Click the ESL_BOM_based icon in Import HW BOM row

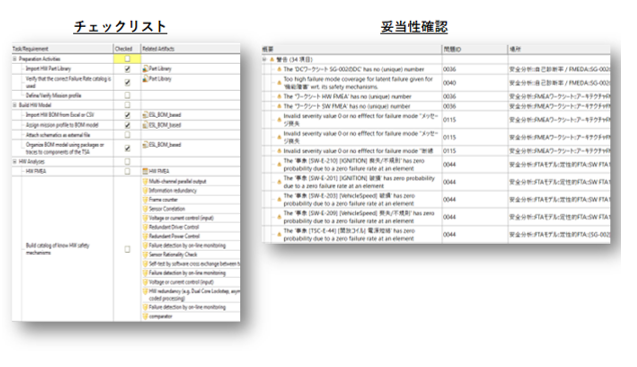click(x=145, y=115)
